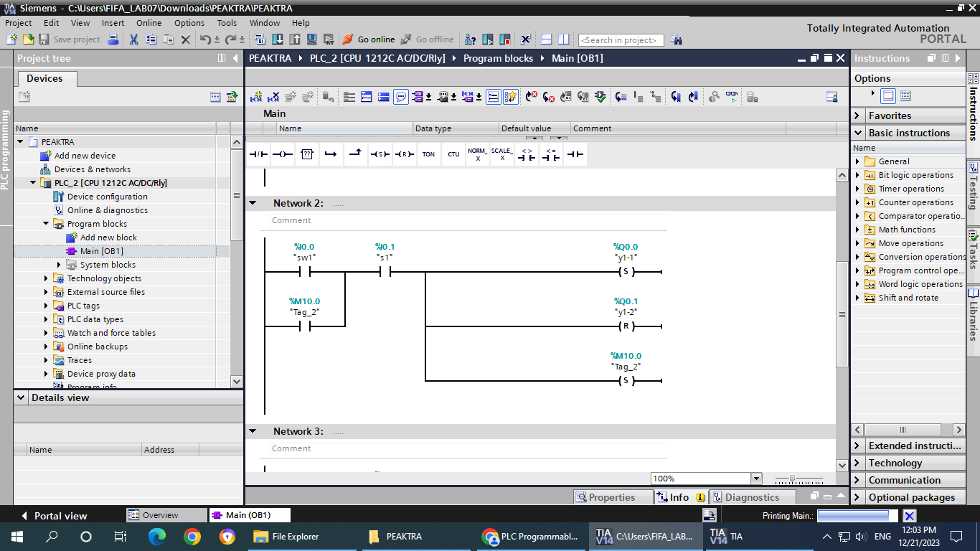This screenshot has height=551, width=980.
Task: Toggle favorites display in the editor
Action: (x=510, y=97)
